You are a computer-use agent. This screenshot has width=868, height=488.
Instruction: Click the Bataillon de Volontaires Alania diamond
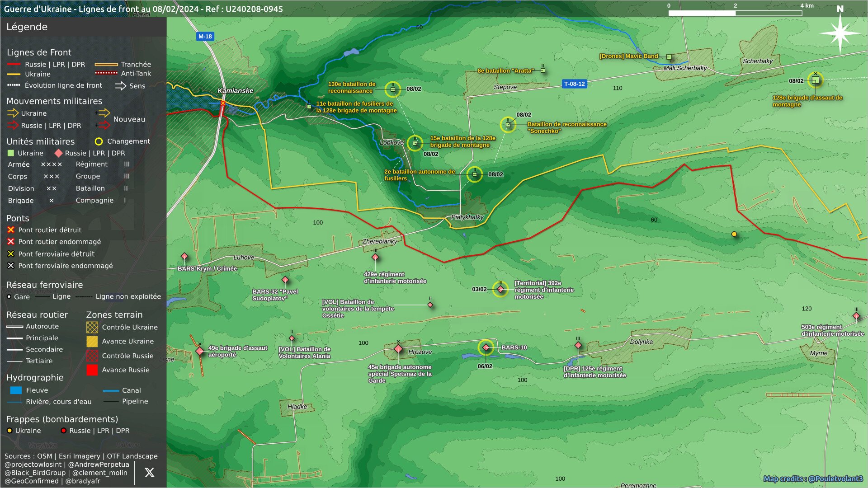coord(292,338)
